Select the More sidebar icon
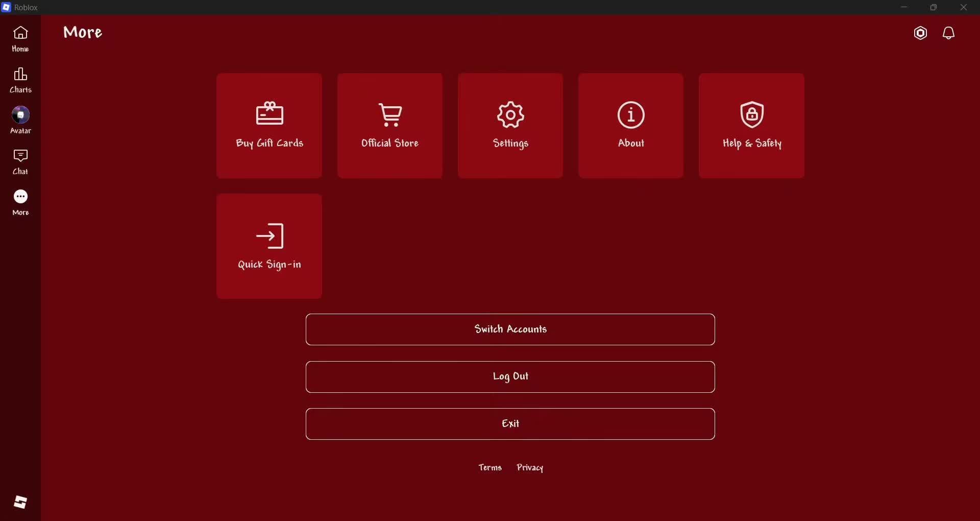Screen dimensions: 980x521 coord(20,203)
